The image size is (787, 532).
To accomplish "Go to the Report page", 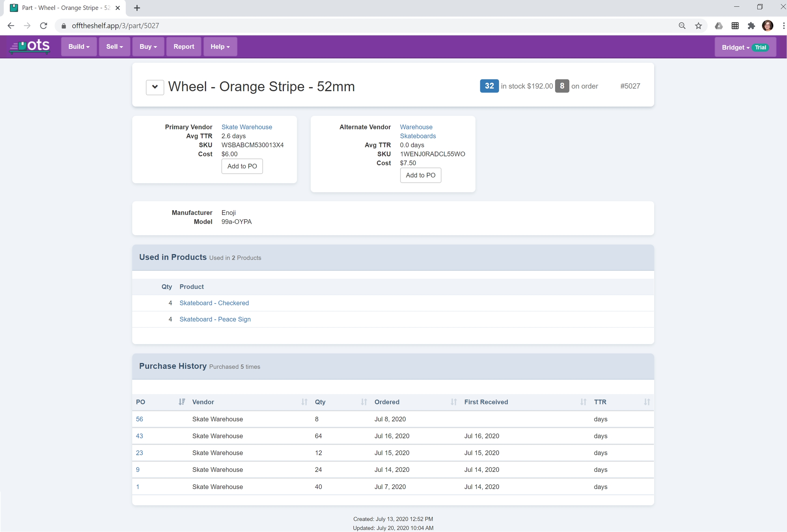I will 183,47.
